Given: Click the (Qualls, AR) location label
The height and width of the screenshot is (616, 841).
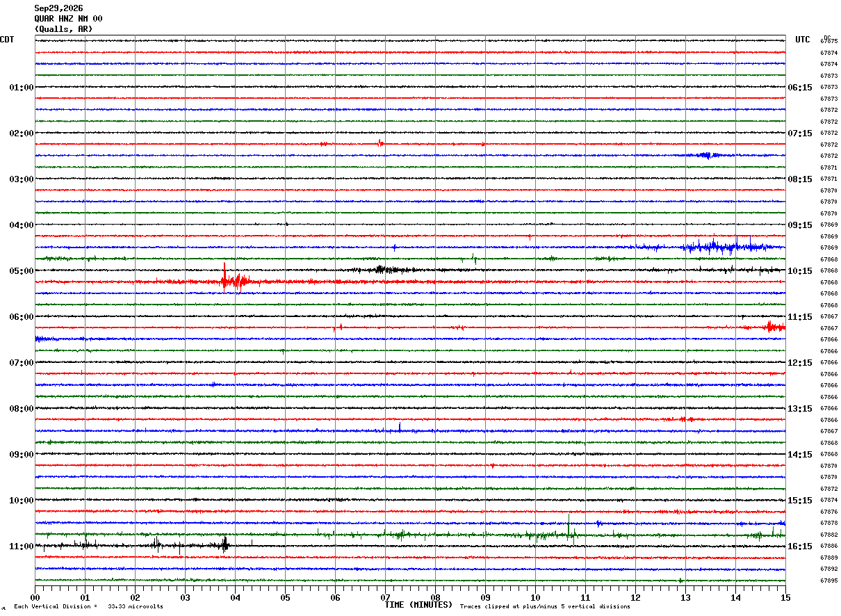Looking at the screenshot, I should 63,29.
